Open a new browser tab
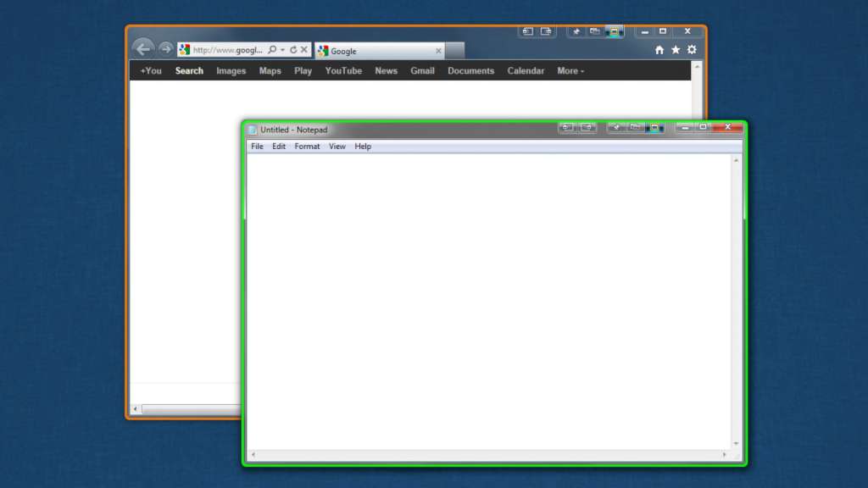This screenshot has height=488, width=868. (455, 50)
